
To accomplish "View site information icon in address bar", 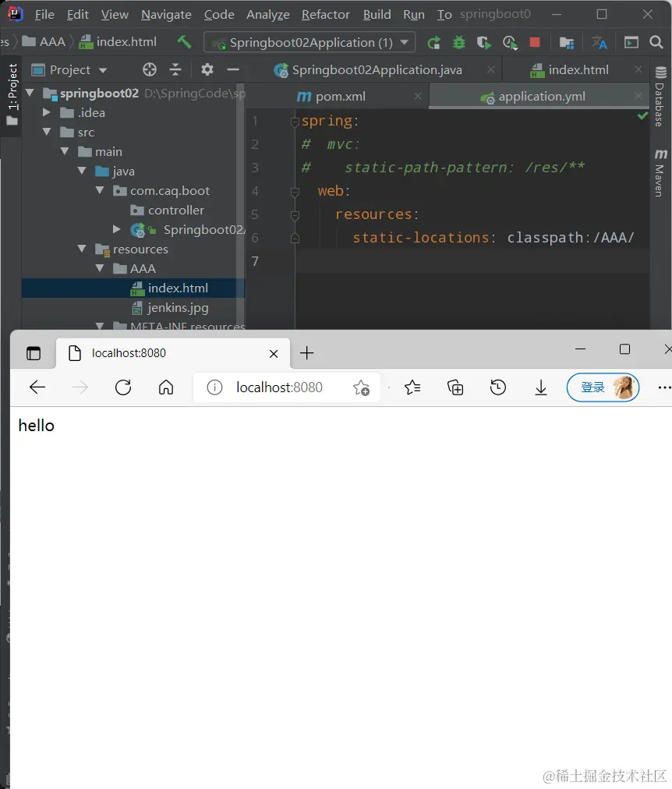I will click(x=215, y=387).
